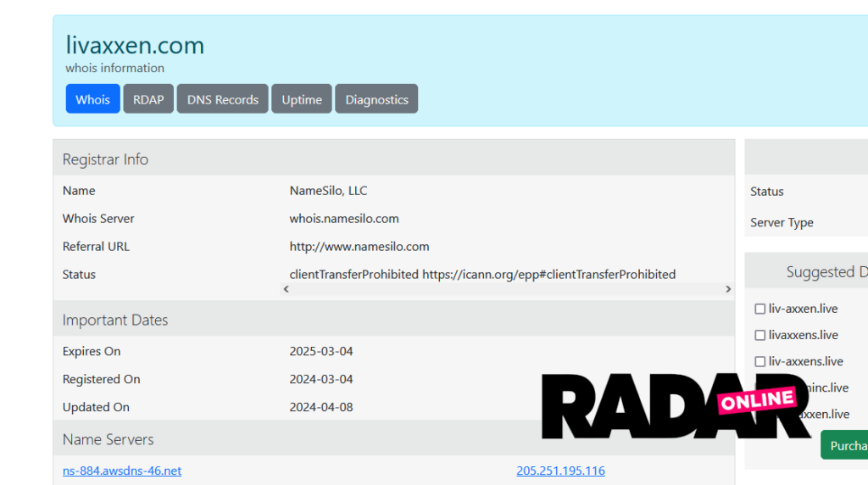Open the Diagnostics tab
The height and width of the screenshot is (485, 868).
point(376,99)
